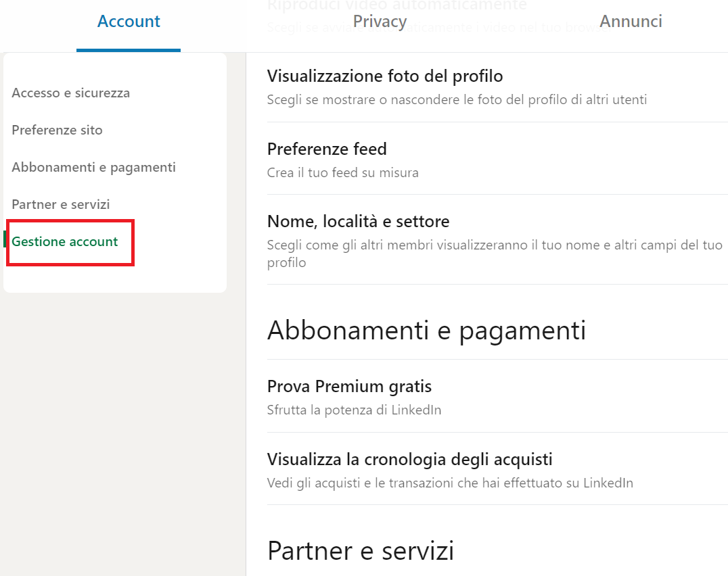
Task: Switch to the Account tab
Action: [129, 22]
